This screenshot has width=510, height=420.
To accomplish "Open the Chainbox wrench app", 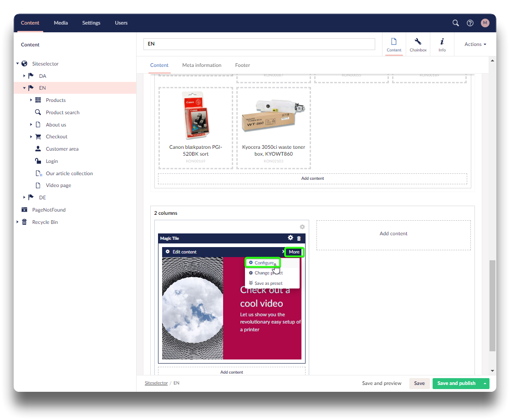I will point(418,44).
